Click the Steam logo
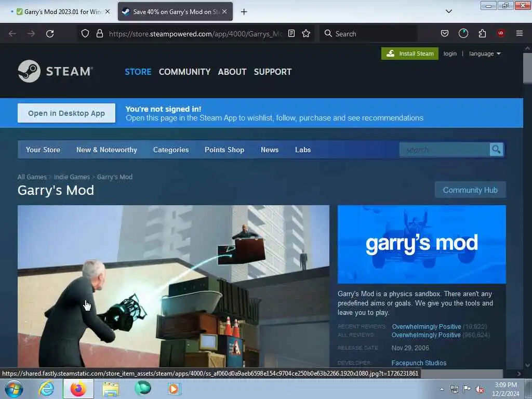The width and height of the screenshot is (532, 399). [55, 71]
